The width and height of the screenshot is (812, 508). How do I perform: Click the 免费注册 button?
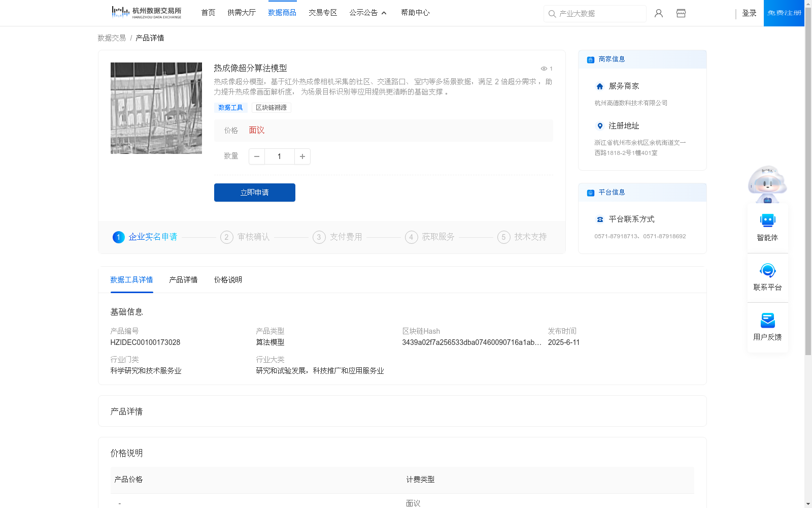pyautogui.click(x=784, y=13)
